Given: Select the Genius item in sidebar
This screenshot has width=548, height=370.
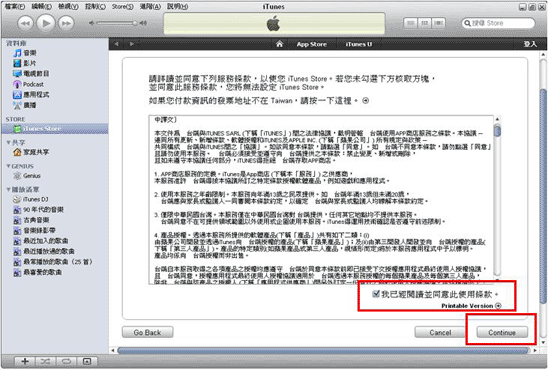Looking at the screenshot, I should pyautogui.click(x=27, y=176).
